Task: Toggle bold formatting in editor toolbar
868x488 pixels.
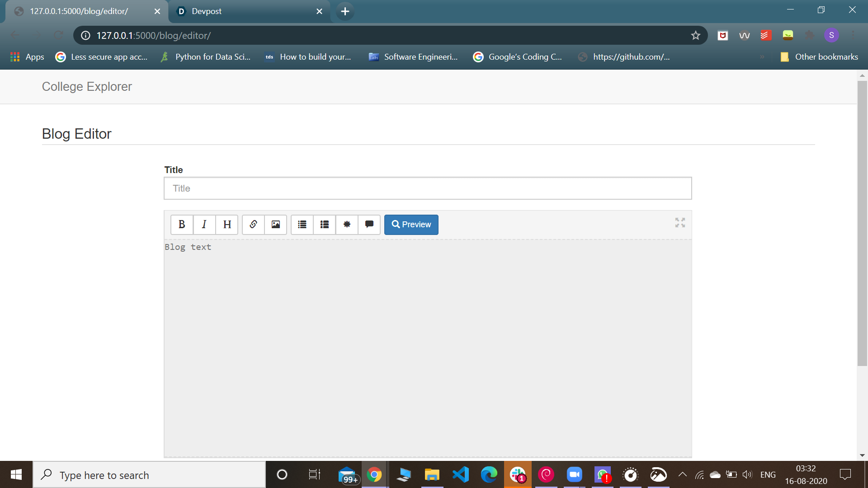Action: pyautogui.click(x=182, y=225)
